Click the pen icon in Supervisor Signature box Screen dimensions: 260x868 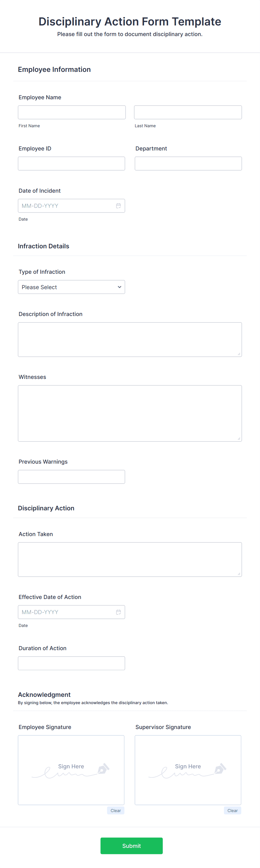220,768
